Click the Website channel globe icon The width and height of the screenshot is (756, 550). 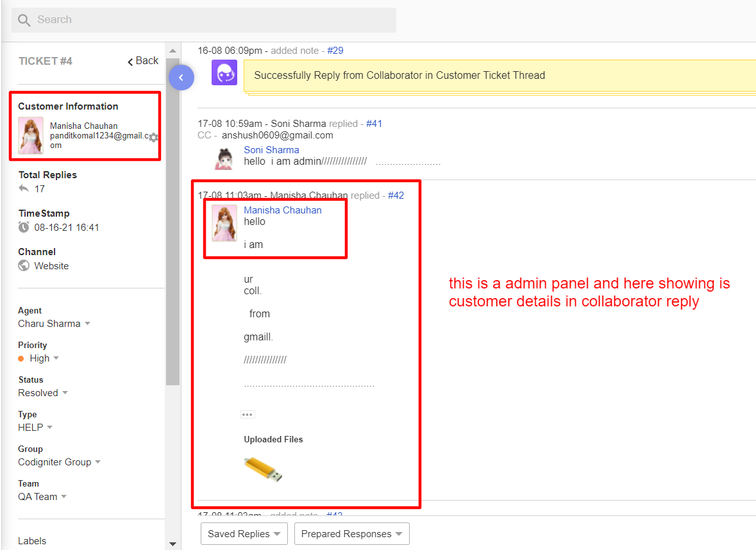tap(24, 265)
